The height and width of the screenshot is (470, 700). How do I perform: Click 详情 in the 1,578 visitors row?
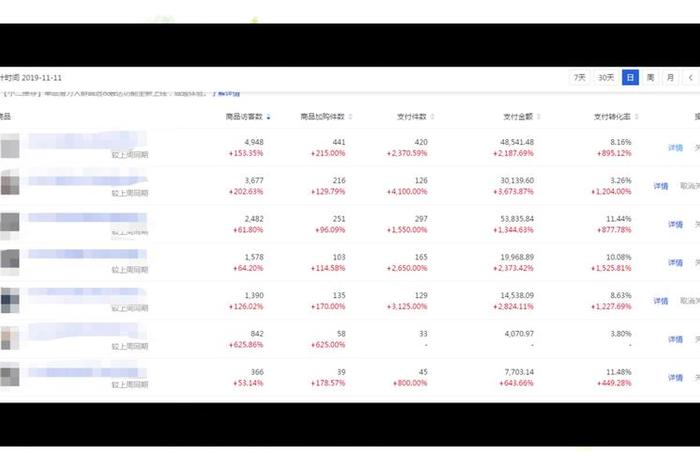pyautogui.click(x=675, y=263)
